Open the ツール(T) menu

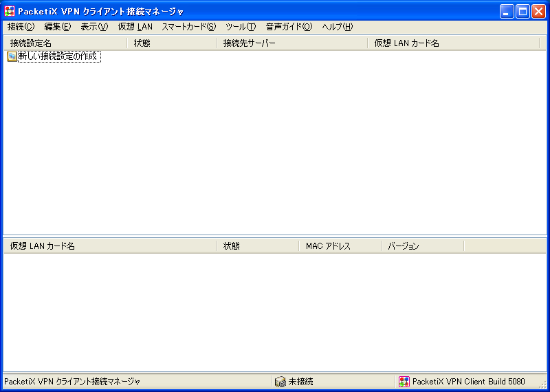tap(241, 27)
